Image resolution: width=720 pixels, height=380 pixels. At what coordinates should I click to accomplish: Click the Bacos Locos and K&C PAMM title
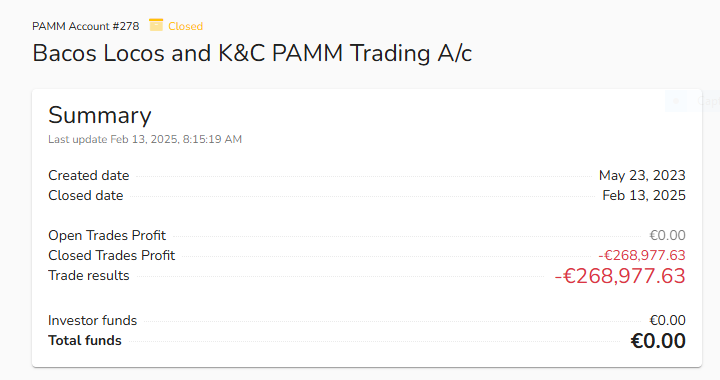click(x=252, y=53)
